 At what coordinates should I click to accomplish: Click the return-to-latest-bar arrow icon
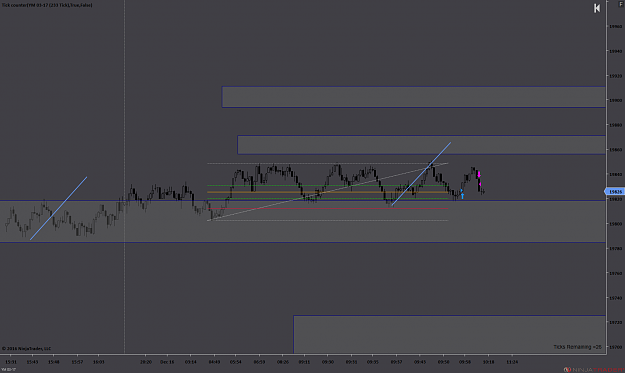pos(597,8)
